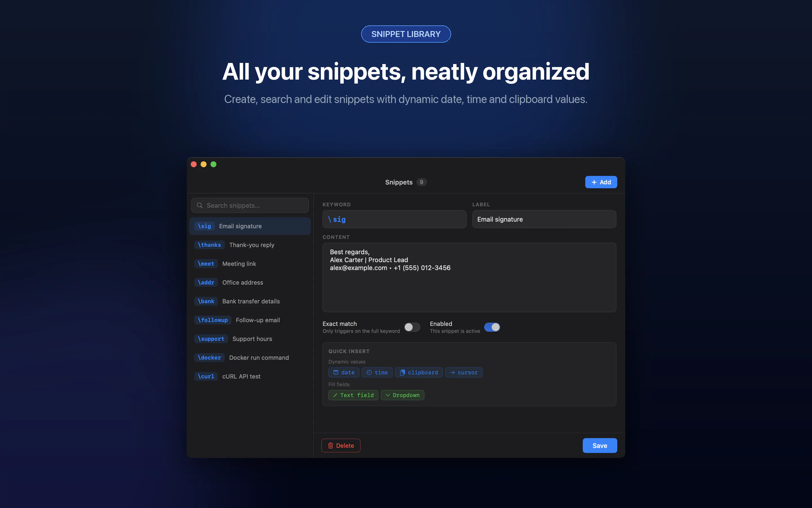
Task: Open the \thanks Thank-you reply snippet
Action: pos(250,245)
